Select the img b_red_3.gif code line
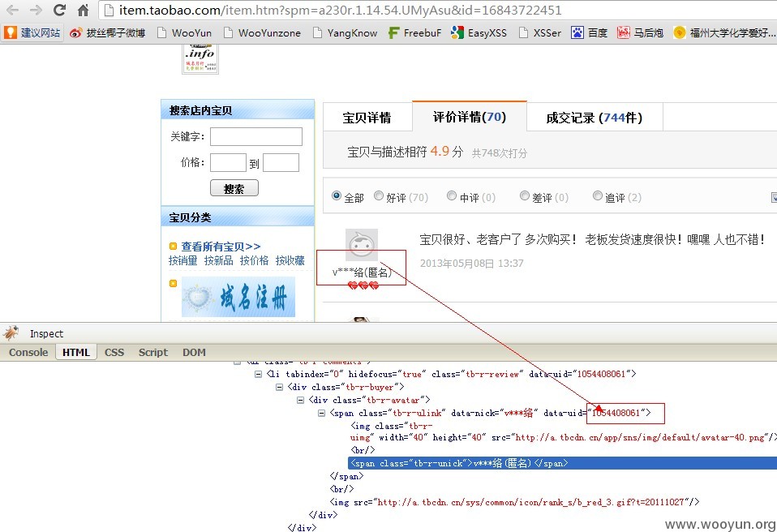 coord(514,502)
